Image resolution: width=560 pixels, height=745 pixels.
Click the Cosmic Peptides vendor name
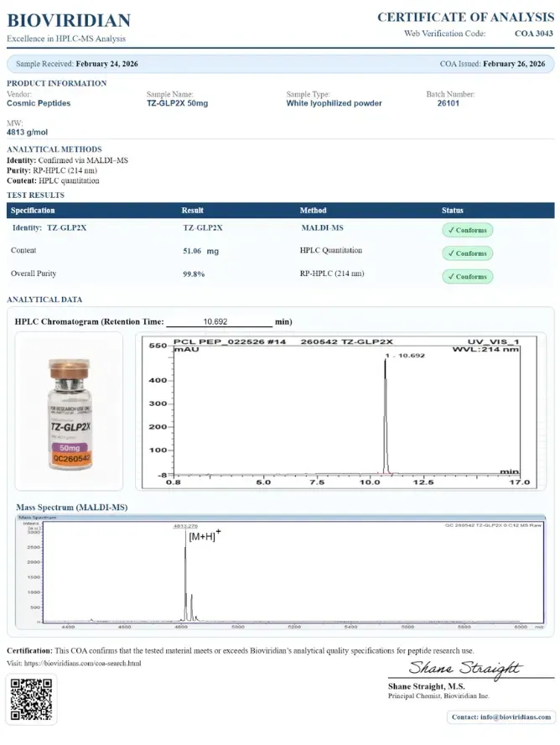point(39,103)
